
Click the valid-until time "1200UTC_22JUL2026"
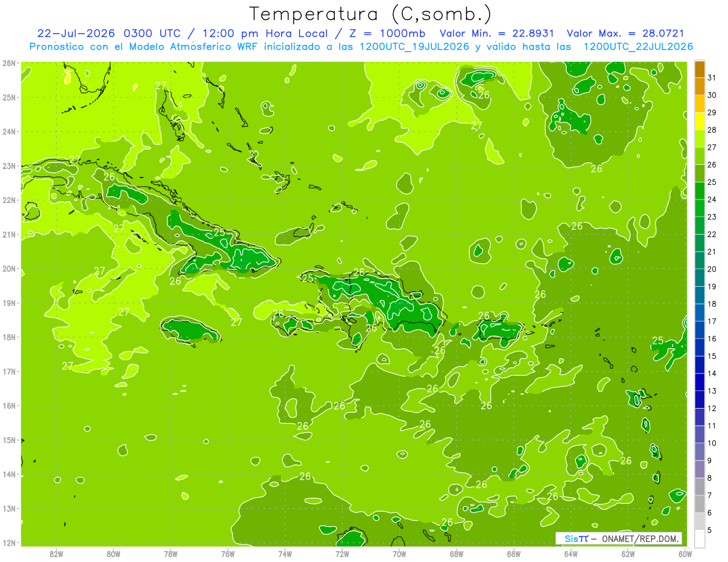coord(638,46)
